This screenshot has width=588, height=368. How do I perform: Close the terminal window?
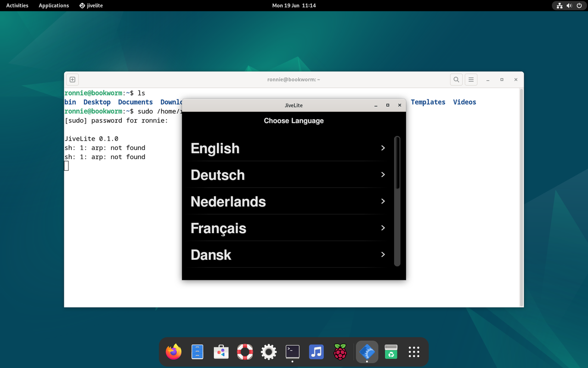[x=516, y=80]
